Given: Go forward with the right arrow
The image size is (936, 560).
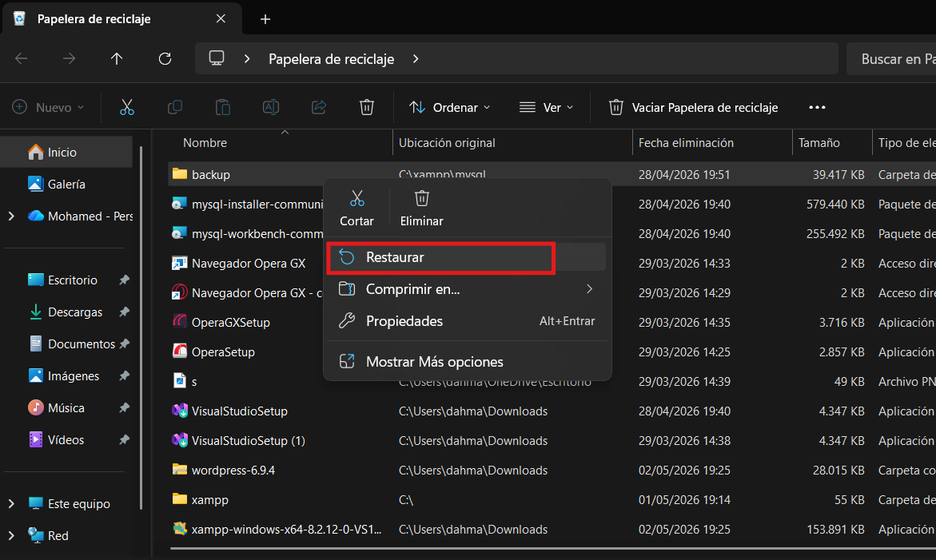Looking at the screenshot, I should coord(70,58).
